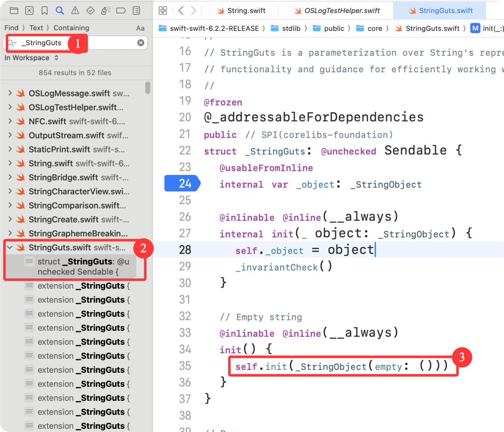The height and width of the screenshot is (432, 504).
Task: Click line number 28 in the gutter
Action: 185,250
